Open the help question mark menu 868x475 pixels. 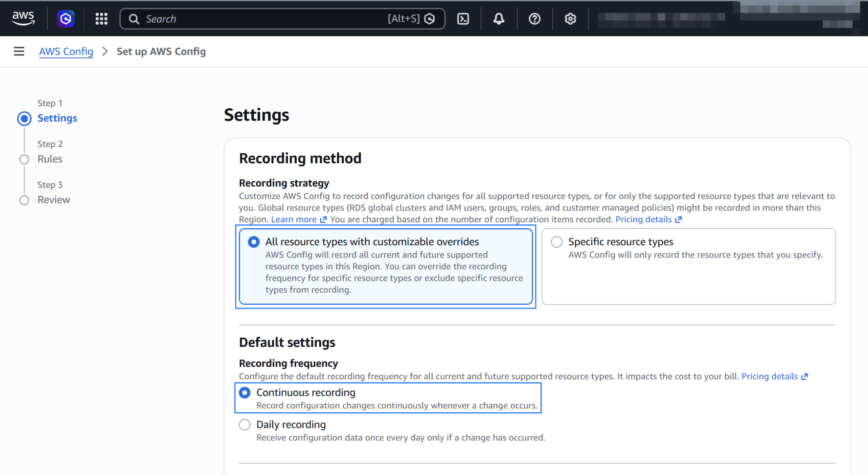click(534, 19)
